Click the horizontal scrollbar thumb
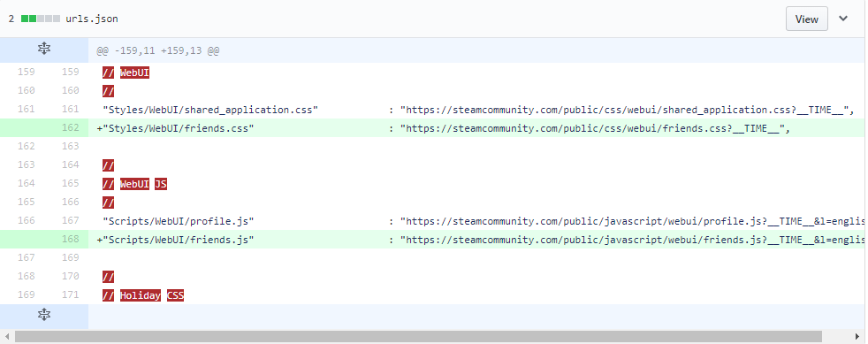 [x=418, y=337]
